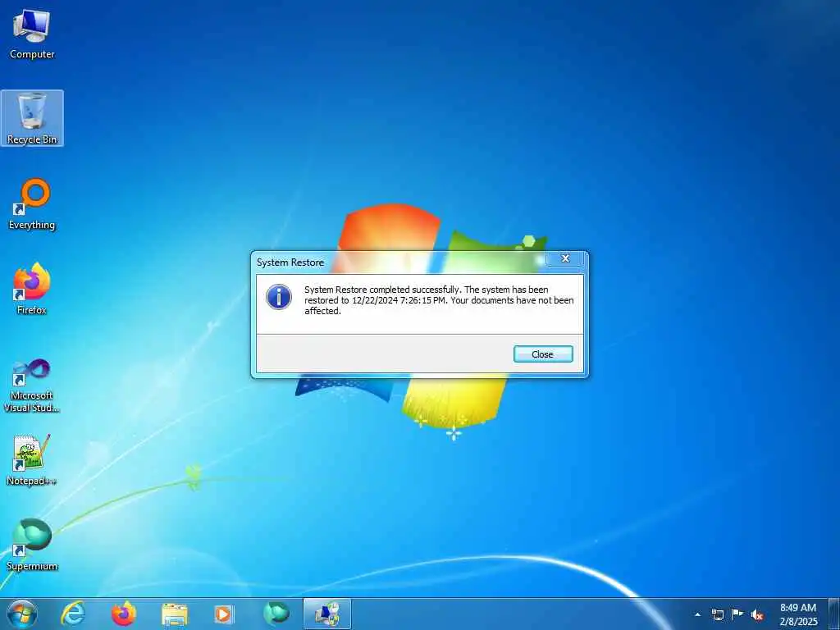Close the System Restore dialog with Close button
Screen dimensions: 840x630
(543, 354)
